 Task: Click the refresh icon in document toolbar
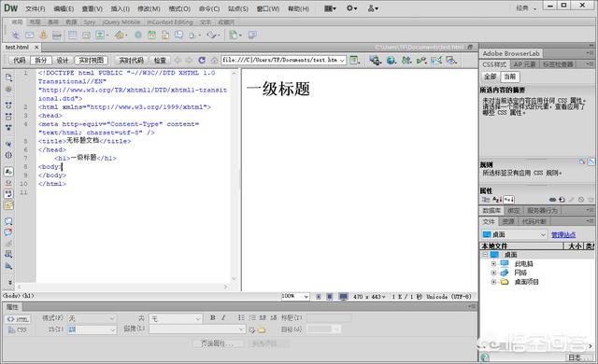(202, 60)
